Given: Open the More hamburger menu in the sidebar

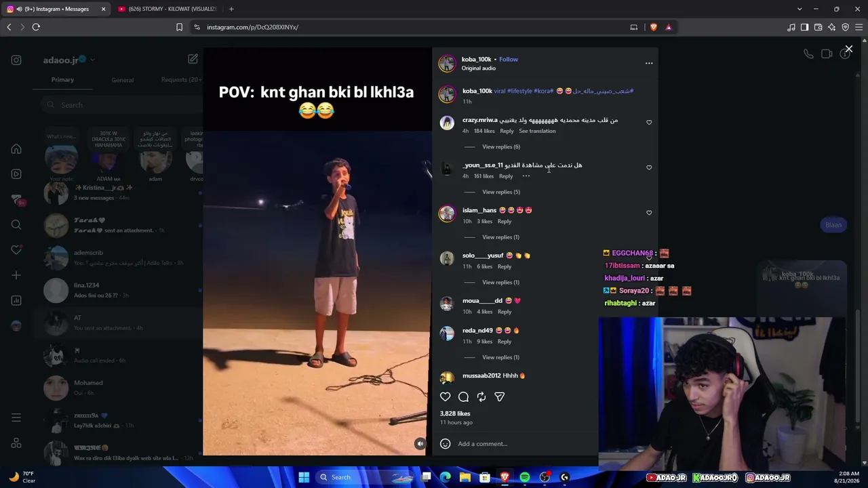Looking at the screenshot, I should click(x=16, y=418).
